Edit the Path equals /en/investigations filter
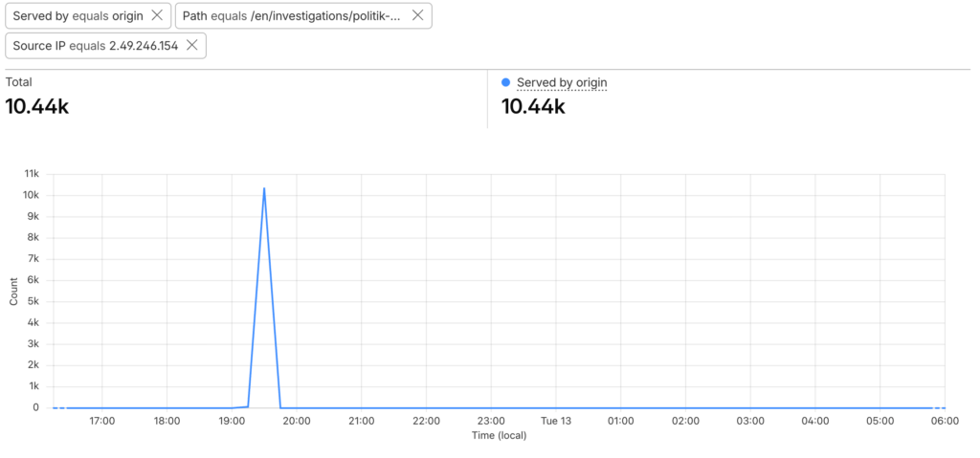Viewport: 980px width, 458px height. [291, 16]
